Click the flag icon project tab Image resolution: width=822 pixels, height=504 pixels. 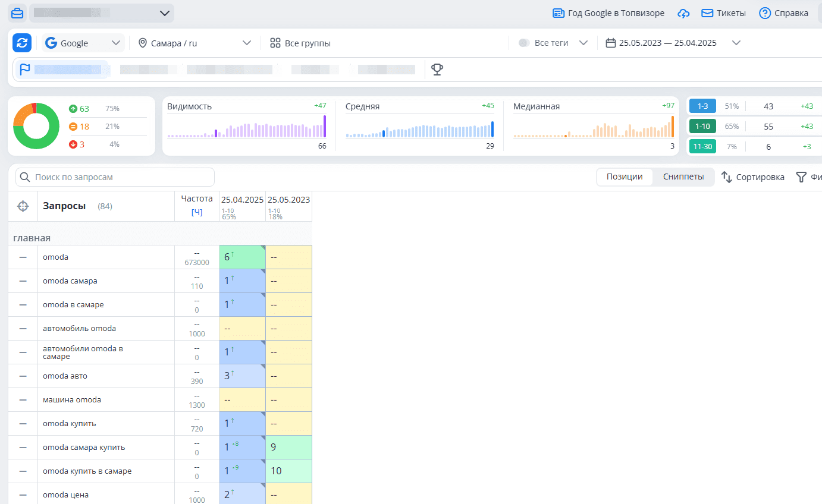coord(25,70)
